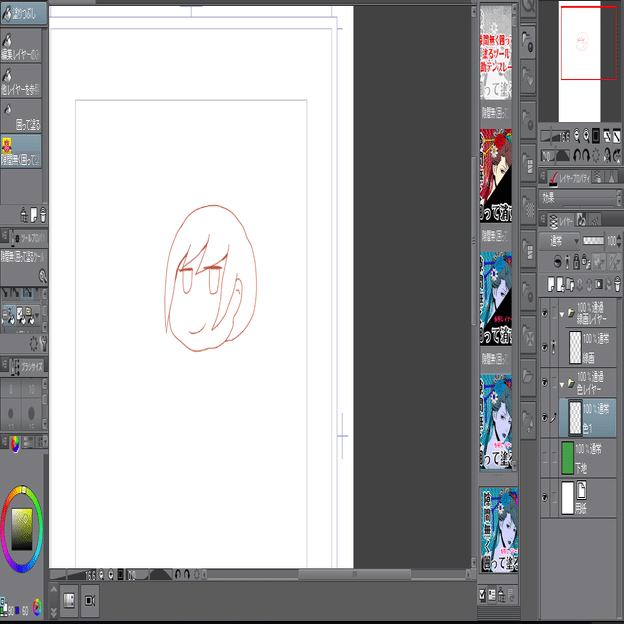This screenshot has width=624, height=624.
Task: Open color wheel panel menu arrow
Action: coord(45,441)
